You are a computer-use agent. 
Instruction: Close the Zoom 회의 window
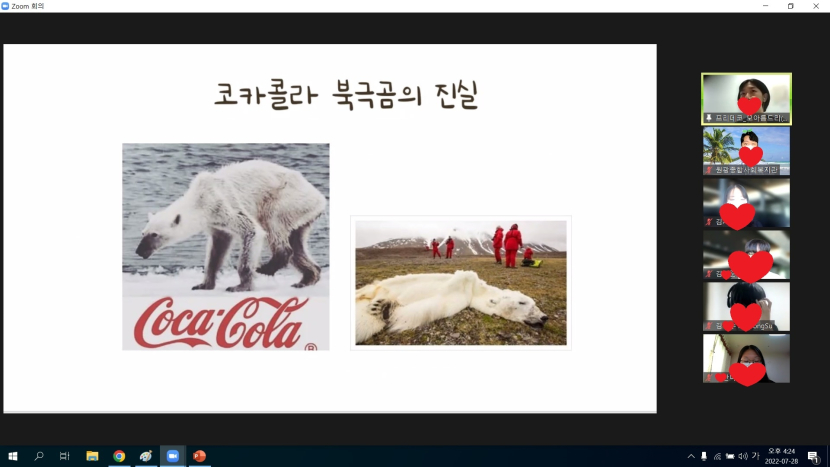click(816, 6)
